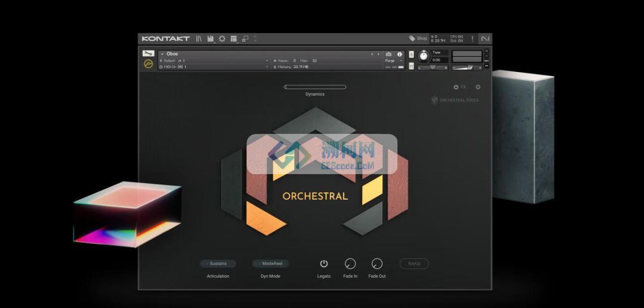Toggle the Legato power button

[324, 264]
